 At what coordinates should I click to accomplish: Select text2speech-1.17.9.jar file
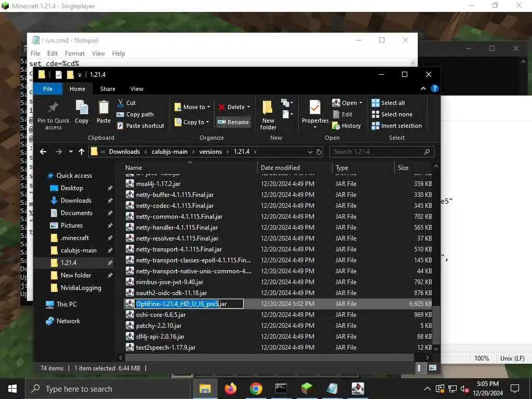[x=165, y=348]
